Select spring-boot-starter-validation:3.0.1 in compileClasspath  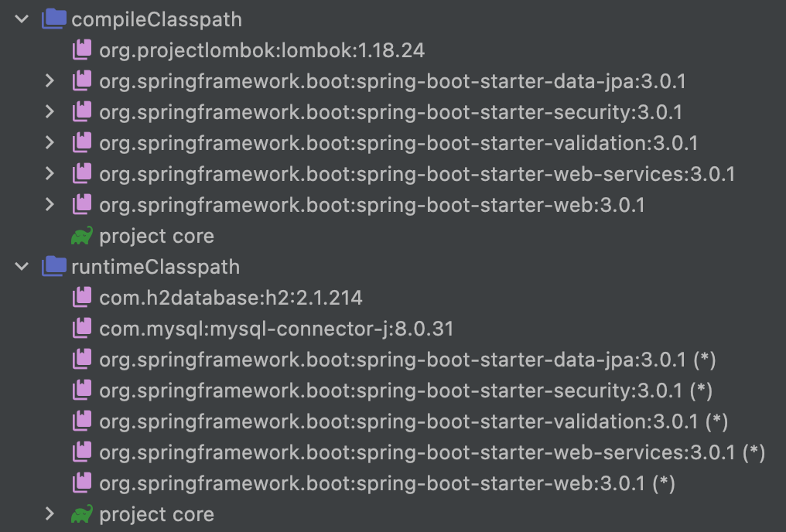coord(398,143)
